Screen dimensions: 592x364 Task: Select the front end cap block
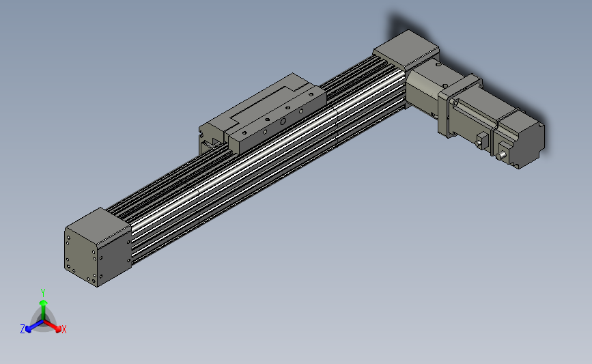click(98, 247)
